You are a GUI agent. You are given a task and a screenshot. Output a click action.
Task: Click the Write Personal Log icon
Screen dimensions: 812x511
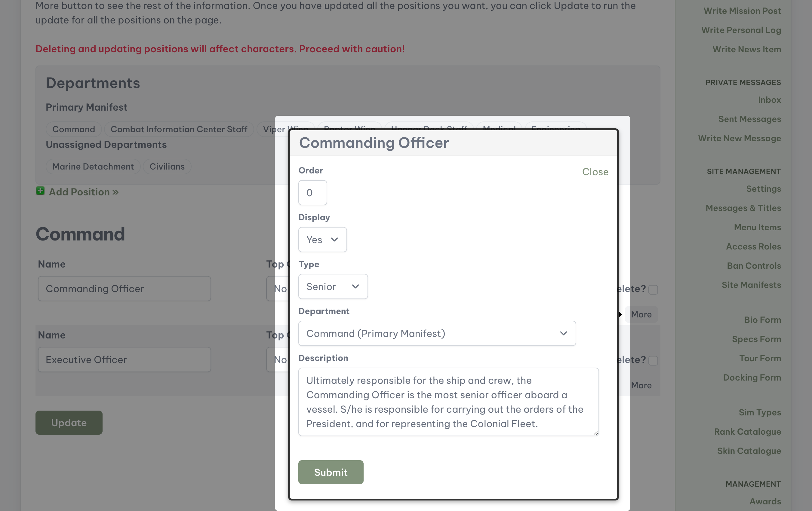click(x=741, y=29)
